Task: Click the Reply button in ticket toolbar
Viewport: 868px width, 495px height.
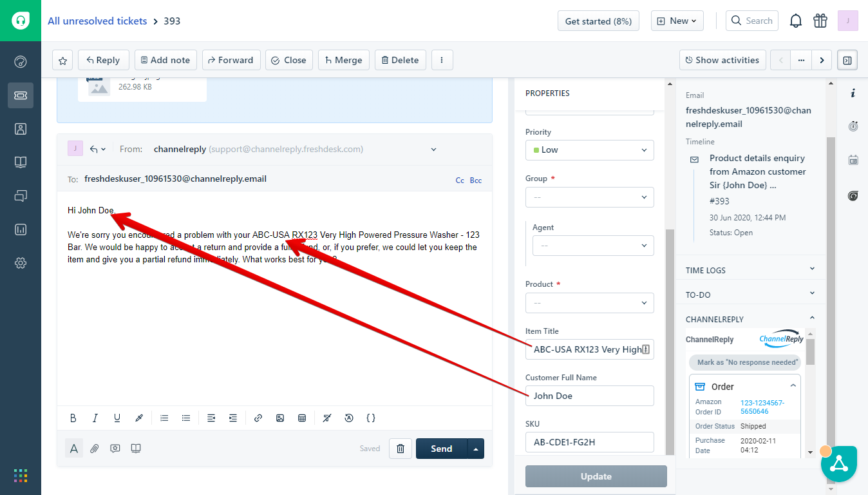Action: coord(104,60)
